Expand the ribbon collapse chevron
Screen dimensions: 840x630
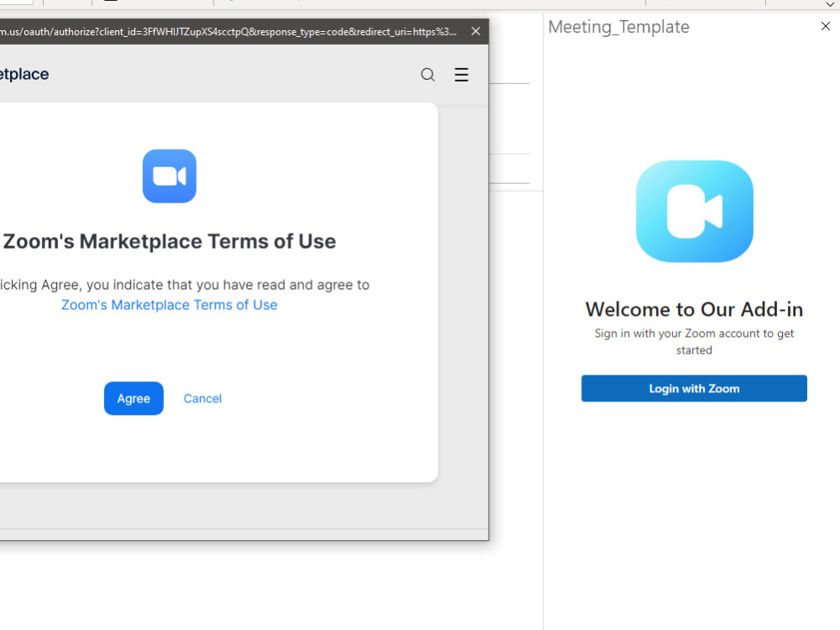coord(831,4)
